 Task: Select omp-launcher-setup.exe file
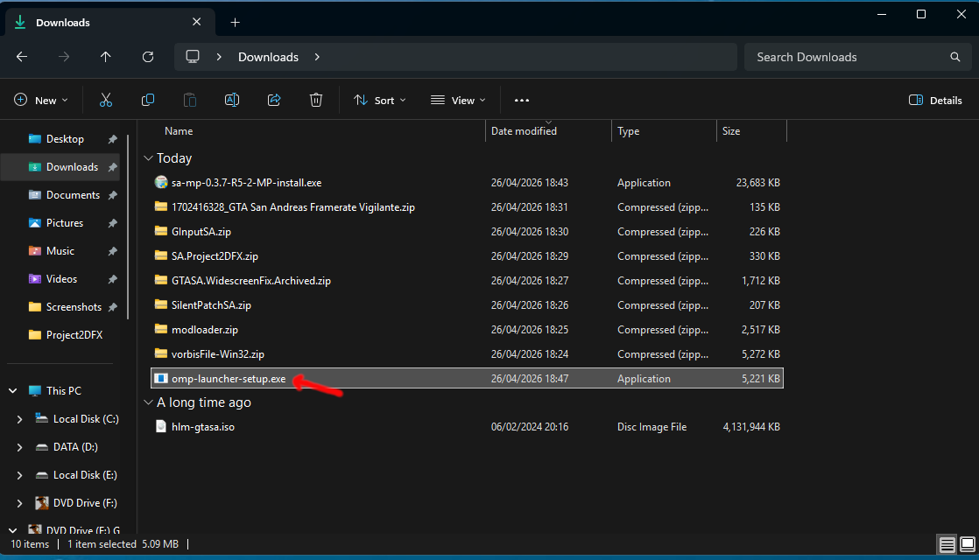click(x=467, y=378)
